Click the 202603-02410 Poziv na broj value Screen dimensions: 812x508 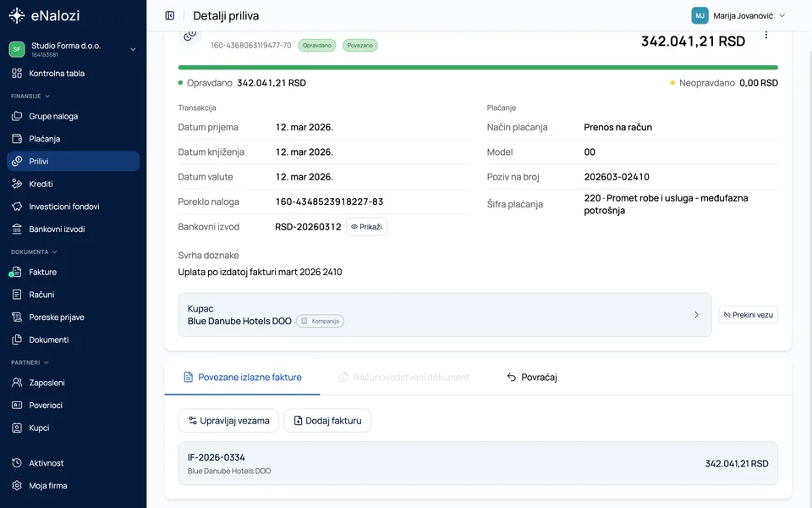617,177
